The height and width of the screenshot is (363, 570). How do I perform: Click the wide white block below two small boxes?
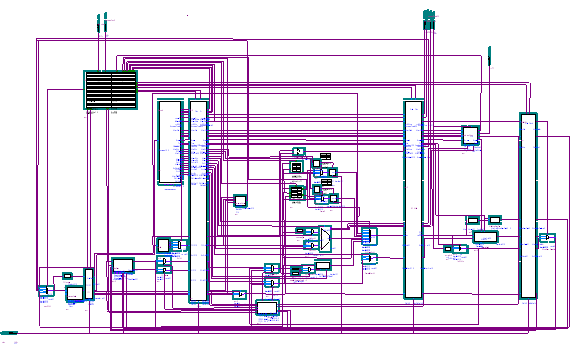tap(485, 237)
